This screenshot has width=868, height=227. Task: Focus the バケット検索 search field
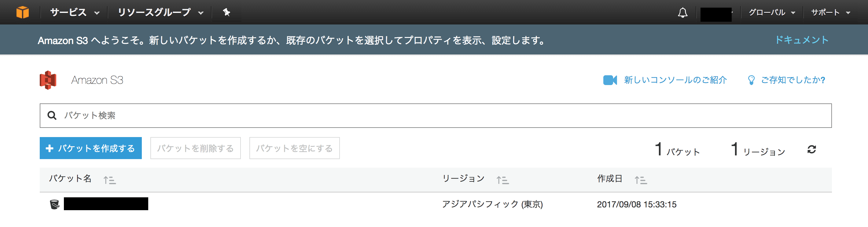pyautogui.click(x=436, y=116)
